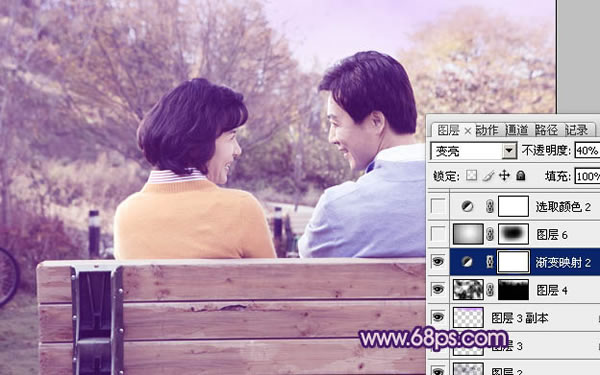Hide the 渐变映射 2 layer with its eye icon

pos(438,262)
